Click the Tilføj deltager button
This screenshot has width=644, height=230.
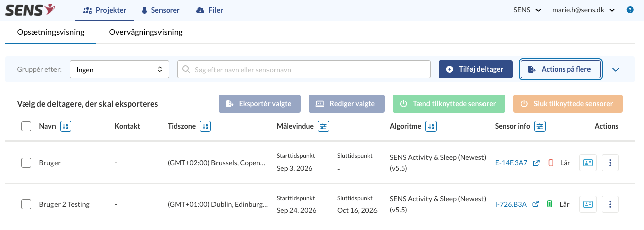475,69
